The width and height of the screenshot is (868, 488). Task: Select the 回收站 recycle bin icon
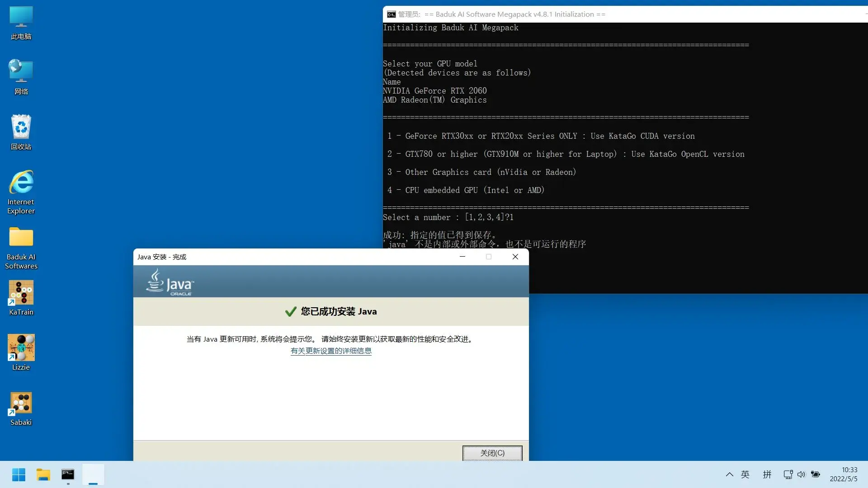tap(21, 132)
